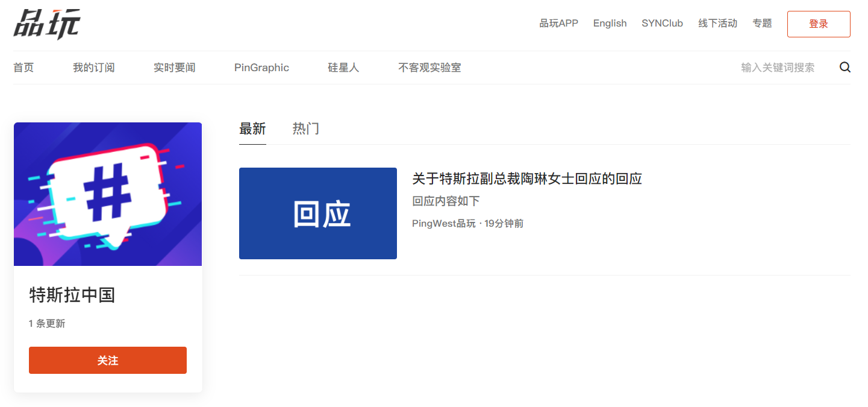Click the PingWest 品玩 logo
This screenshot has height=407, width=868.
(47, 24)
